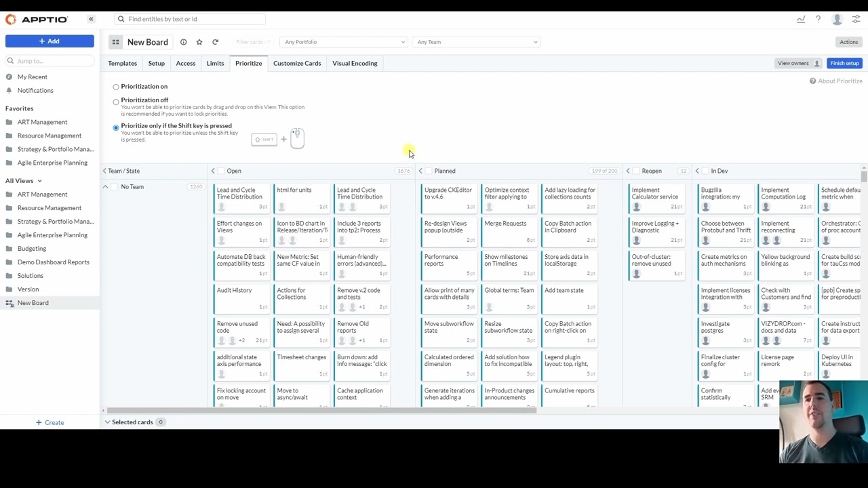Switch to the Access tab
This screenshot has height=488, width=868.
[186, 63]
